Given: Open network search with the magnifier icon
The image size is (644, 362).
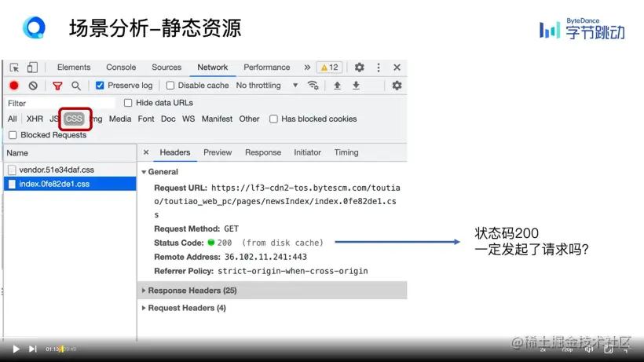Looking at the screenshot, I should [76, 86].
